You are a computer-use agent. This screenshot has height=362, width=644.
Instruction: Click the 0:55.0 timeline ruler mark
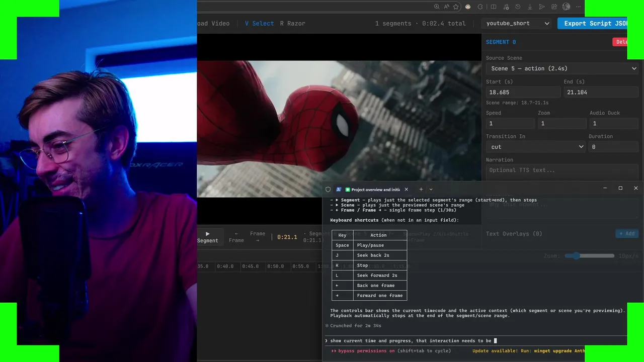[300, 266]
